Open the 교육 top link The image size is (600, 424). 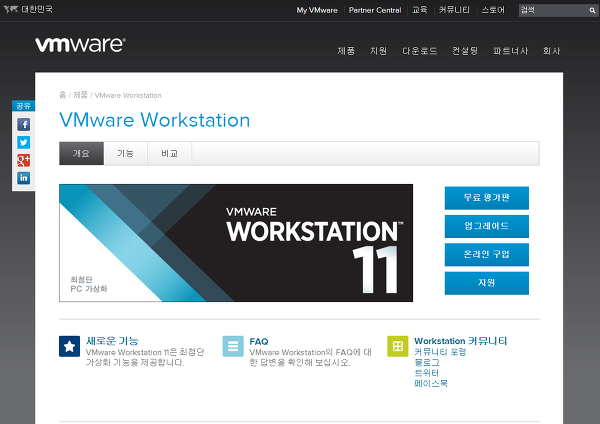[x=419, y=10]
